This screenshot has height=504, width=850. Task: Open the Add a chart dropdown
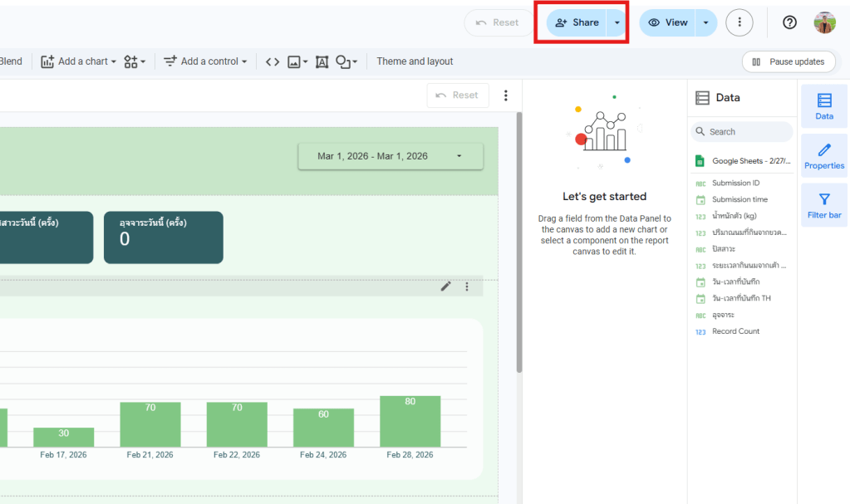pyautogui.click(x=79, y=61)
